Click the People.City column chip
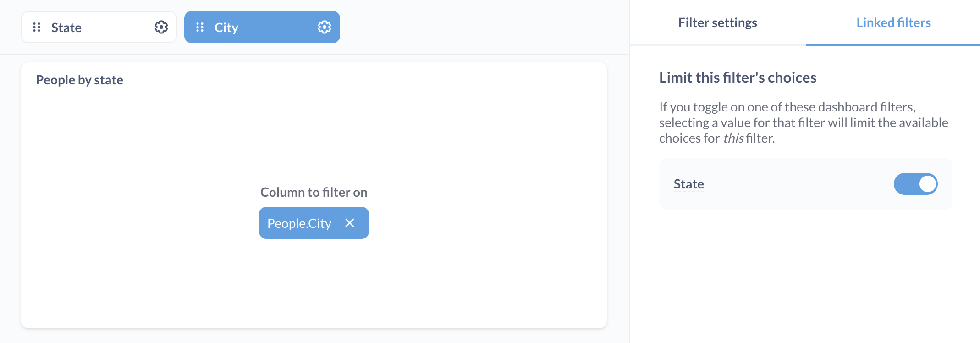The height and width of the screenshot is (343, 980). [x=299, y=223]
